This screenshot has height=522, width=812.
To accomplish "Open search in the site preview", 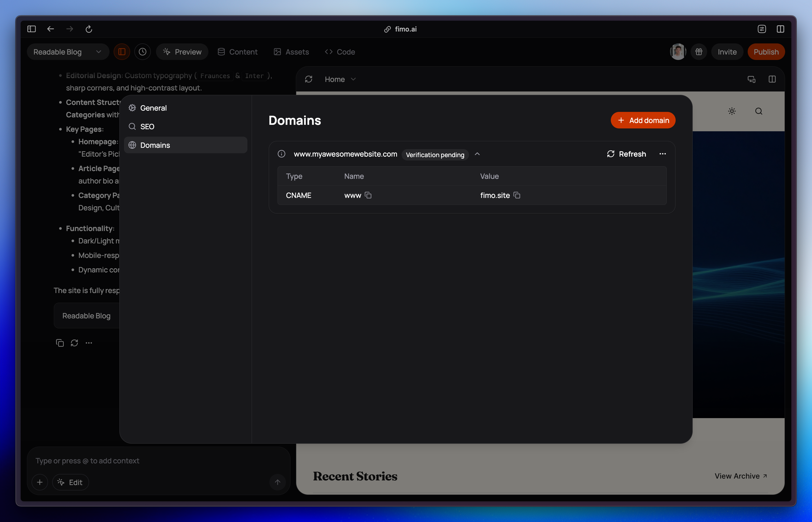I will pos(759,111).
